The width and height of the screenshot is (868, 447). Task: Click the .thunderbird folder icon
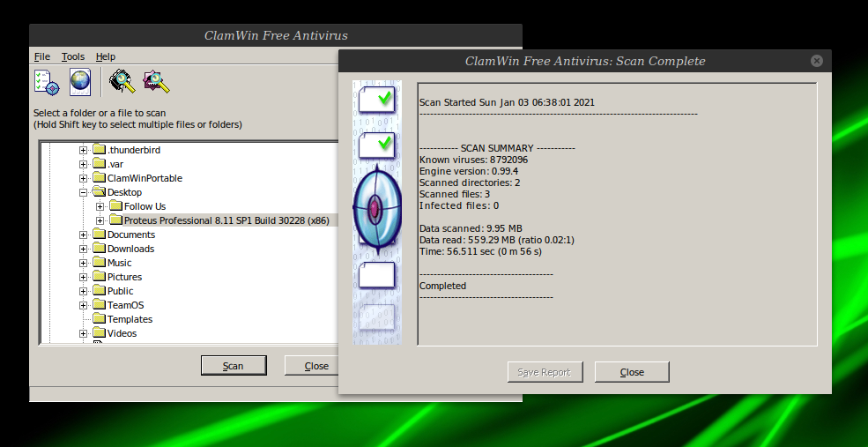(x=99, y=149)
